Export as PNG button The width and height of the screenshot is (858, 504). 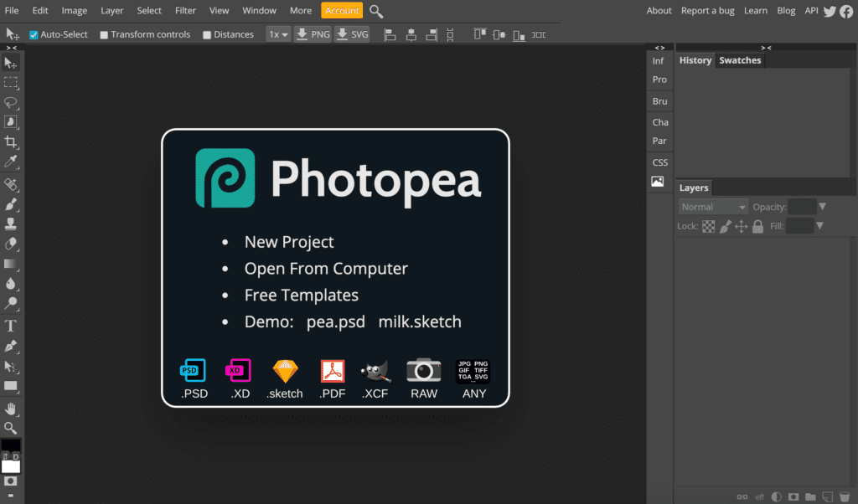pos(313,34)
